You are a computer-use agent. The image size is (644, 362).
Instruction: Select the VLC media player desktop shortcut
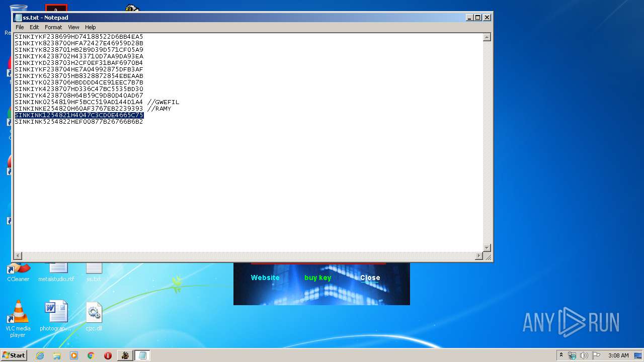[x=18, y=318]
